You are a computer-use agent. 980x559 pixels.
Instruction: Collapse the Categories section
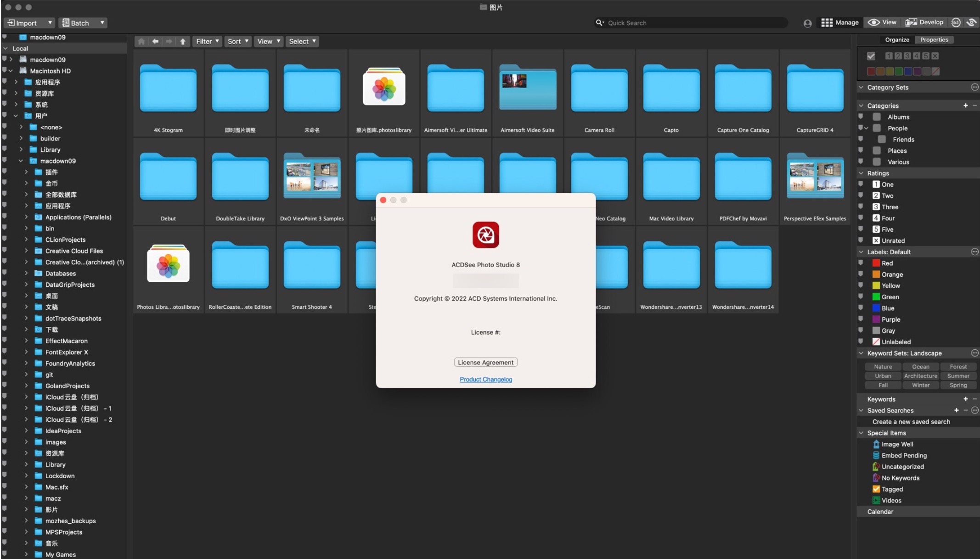(x=861, y=106)
